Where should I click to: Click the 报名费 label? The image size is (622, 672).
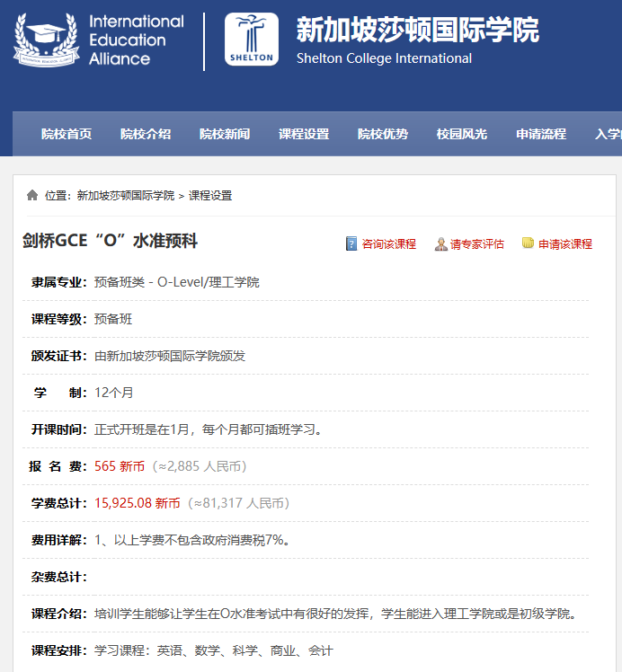tap(58, 466)
